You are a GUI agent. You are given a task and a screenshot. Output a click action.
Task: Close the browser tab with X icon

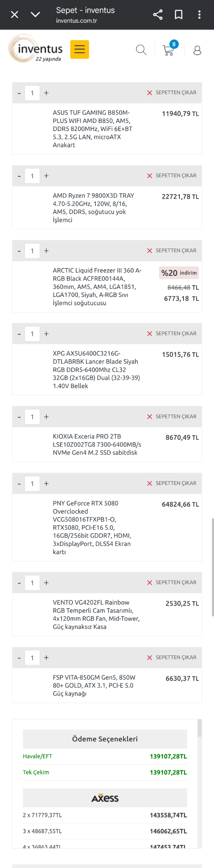14,15
